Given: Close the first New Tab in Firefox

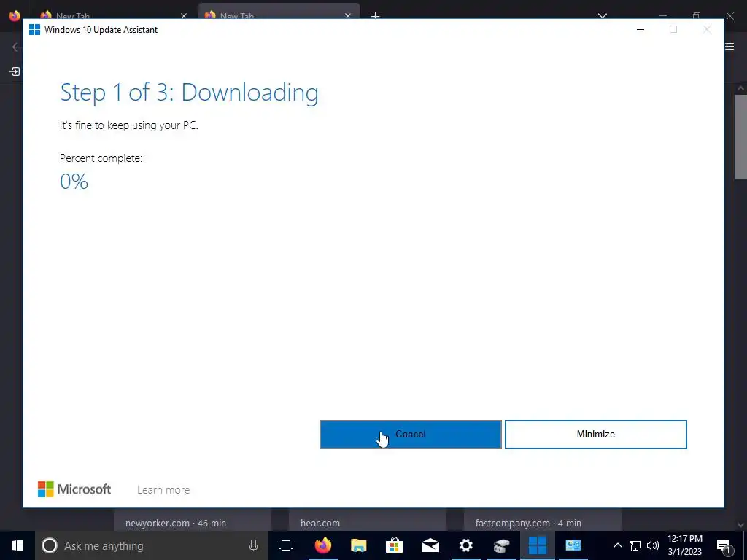Looking at the screenshot, I should click(x=184, y=16).
